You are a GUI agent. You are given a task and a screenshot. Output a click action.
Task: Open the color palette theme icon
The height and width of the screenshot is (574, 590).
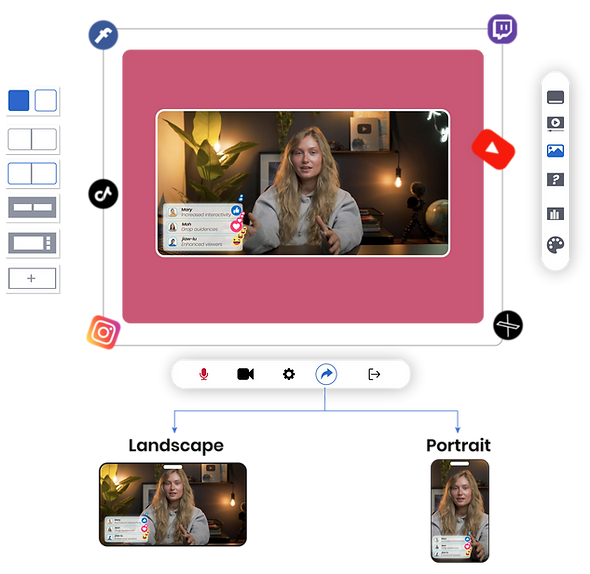(555, 245)
